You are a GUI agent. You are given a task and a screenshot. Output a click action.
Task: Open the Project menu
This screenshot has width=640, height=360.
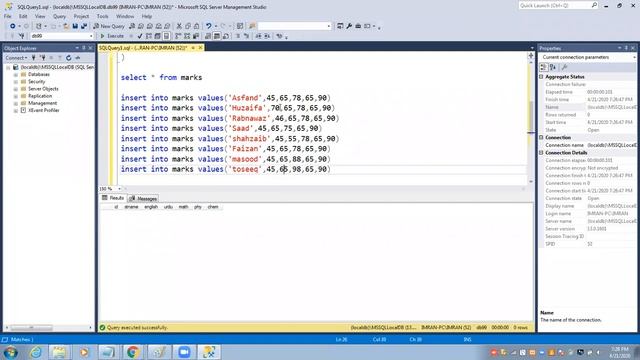click(x=81, y=16)
